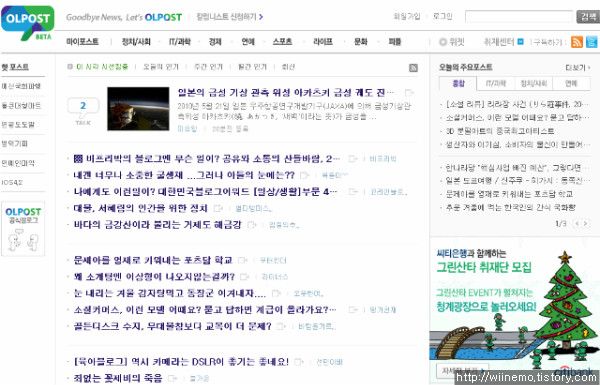Open the orange RSS feed icon
This screenshot has height=385, width=600.
(x=577, y=42)
